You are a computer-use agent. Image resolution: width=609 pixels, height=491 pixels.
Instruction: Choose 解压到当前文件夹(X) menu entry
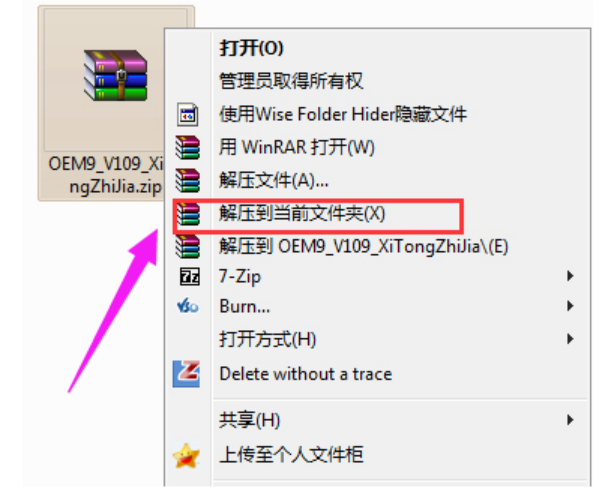click(377, 214)
